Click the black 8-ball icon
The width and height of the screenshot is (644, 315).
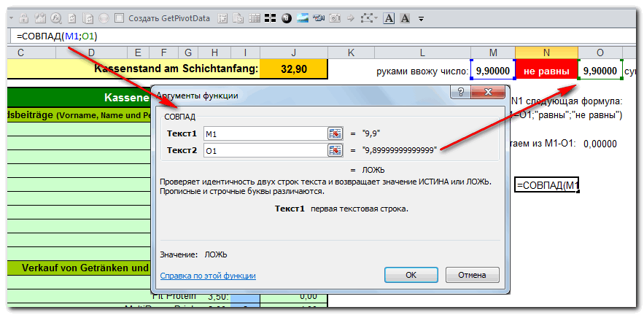pyautogui.click(x=287, y=18)
